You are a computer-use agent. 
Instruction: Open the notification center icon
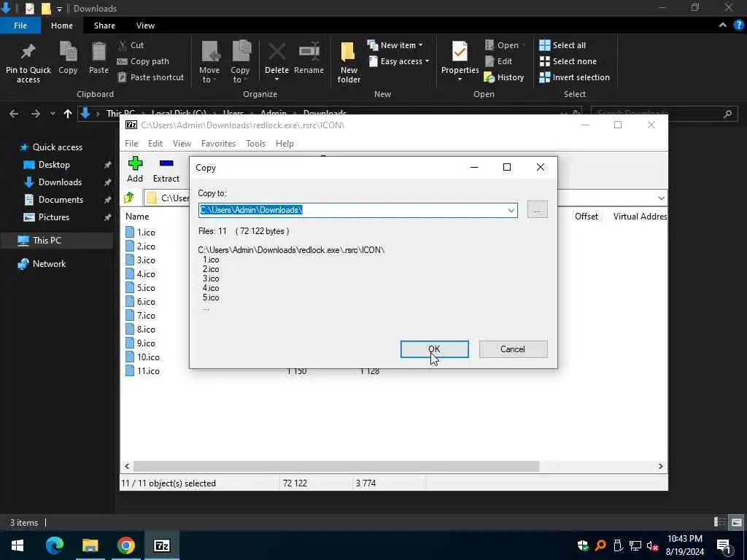point(724,545)
